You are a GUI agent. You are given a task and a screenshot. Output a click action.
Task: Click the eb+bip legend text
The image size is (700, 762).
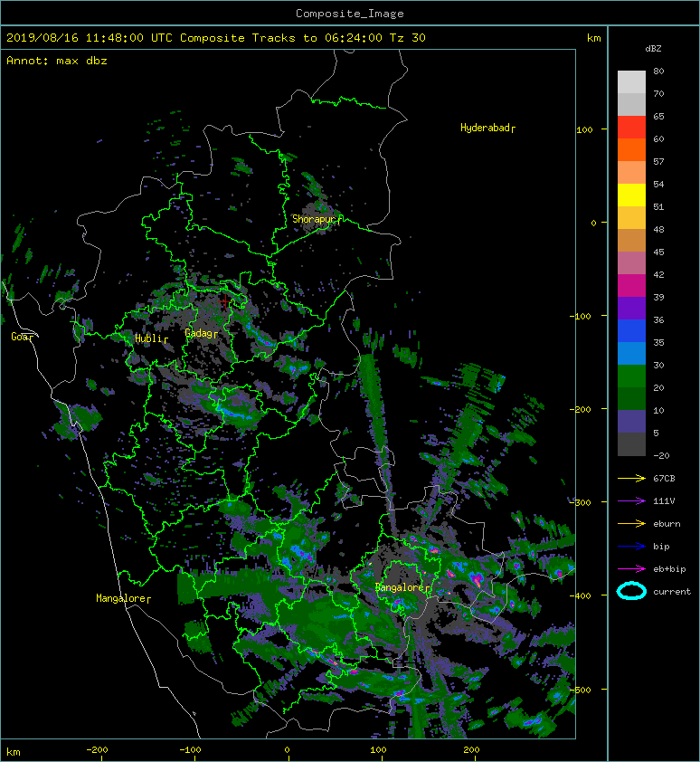tap(669, 569)
